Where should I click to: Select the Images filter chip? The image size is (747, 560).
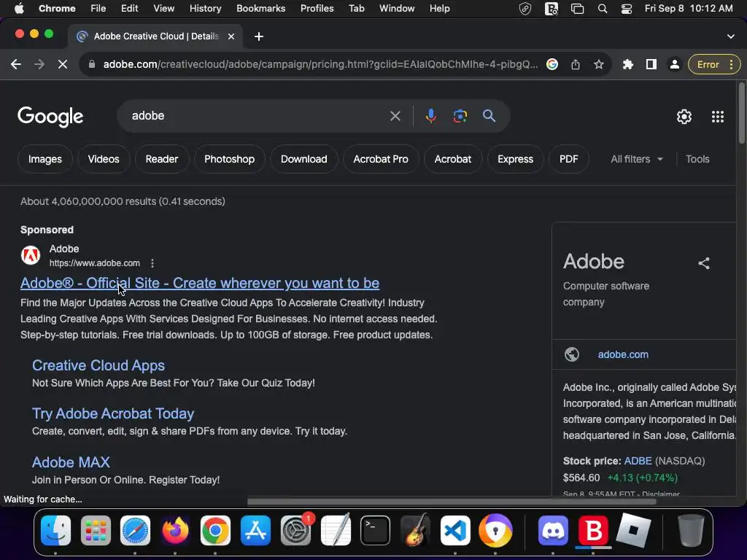(x=44, y=159)
